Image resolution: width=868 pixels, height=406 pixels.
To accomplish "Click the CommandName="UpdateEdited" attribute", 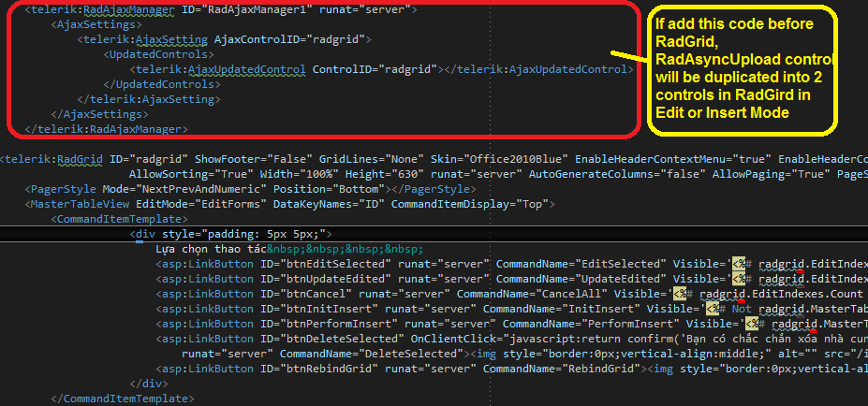I will tap(581, 279).
